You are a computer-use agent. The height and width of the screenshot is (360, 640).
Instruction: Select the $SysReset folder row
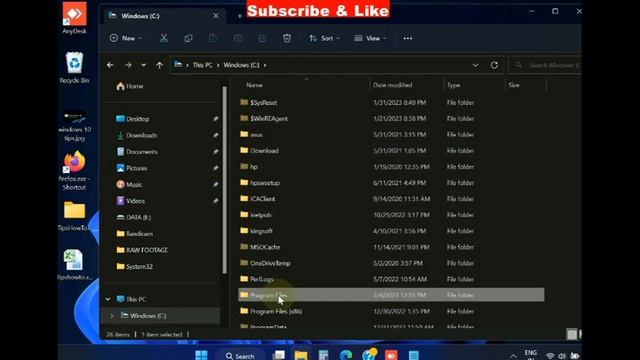point(391,102)
